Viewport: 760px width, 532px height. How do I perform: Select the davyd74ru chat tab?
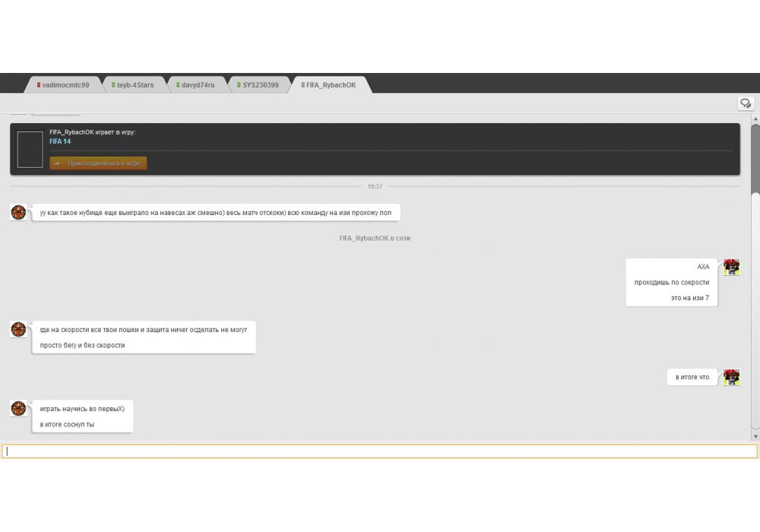point(198,85)
